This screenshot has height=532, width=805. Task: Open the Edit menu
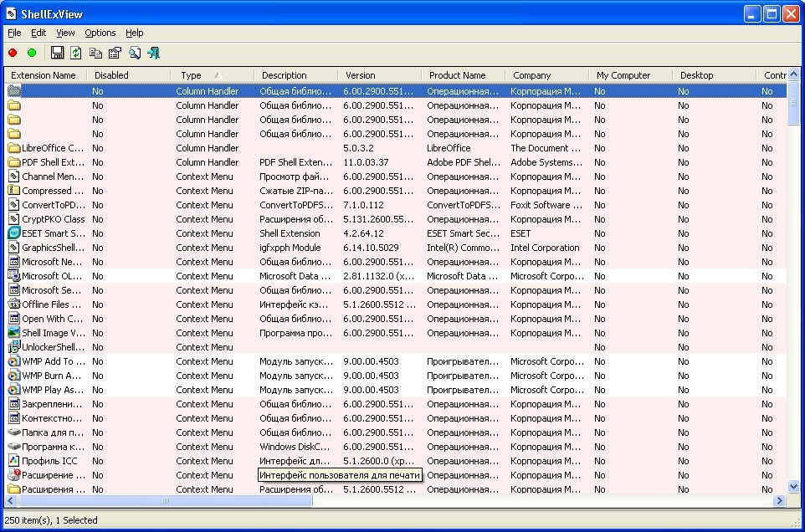38,33
